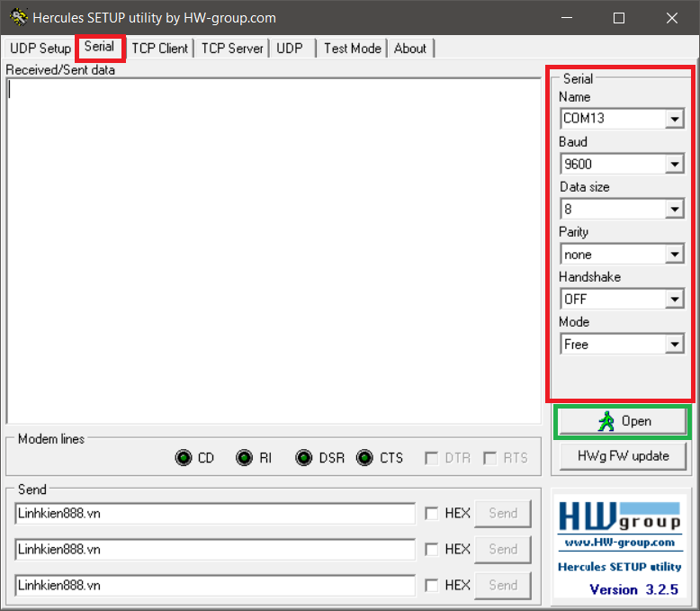The image size is (700, 611).
Task: Maximize the Hercules window
Action: tap(619, 18)
